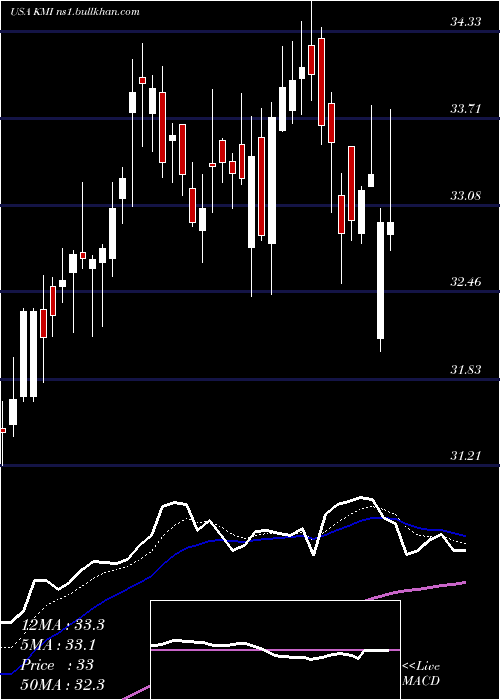500x700 pixels.
Task: Click the Price : 33 legend text
Action: pos(58,665)
